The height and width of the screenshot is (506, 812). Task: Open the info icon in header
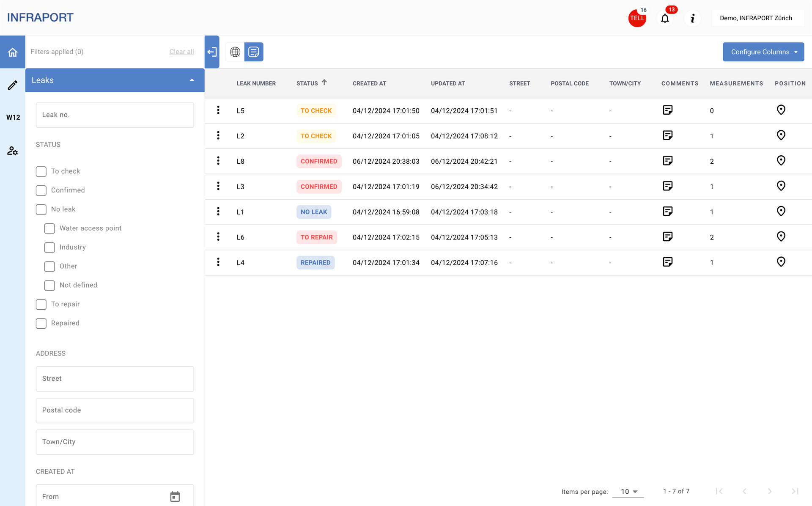[x=692, y=18]
